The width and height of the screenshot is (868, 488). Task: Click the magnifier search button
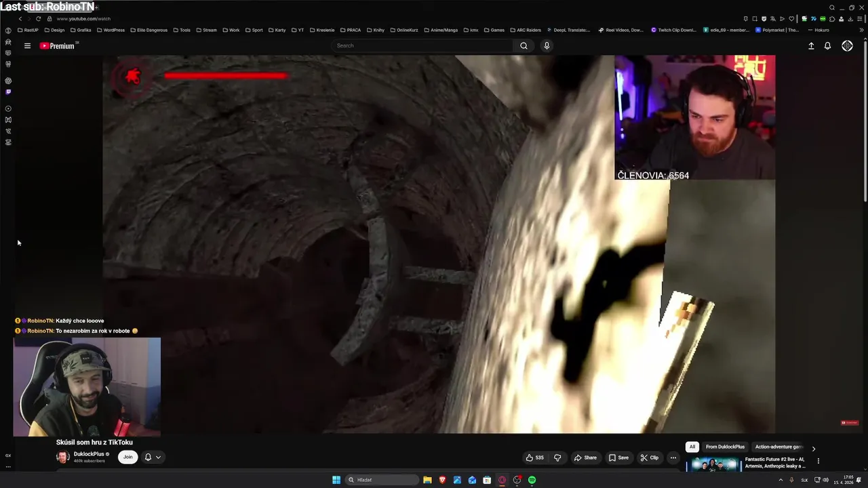(x=524, y=45)
